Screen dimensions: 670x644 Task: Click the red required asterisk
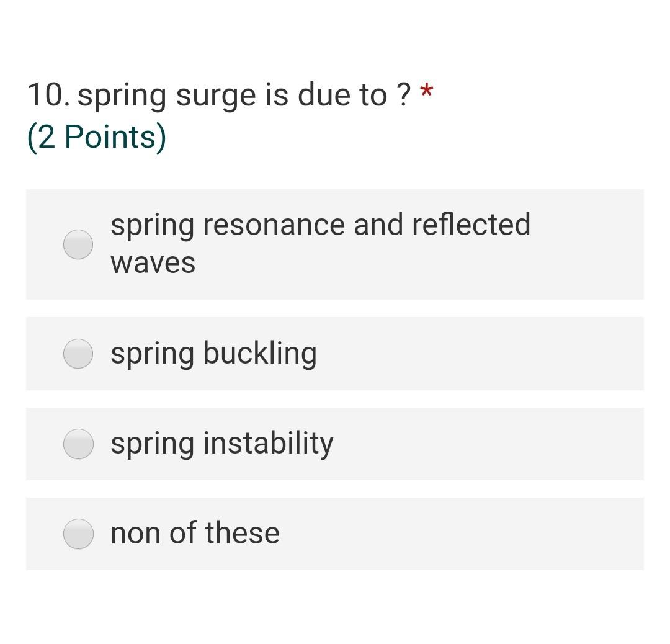click(x=426, y=92)
